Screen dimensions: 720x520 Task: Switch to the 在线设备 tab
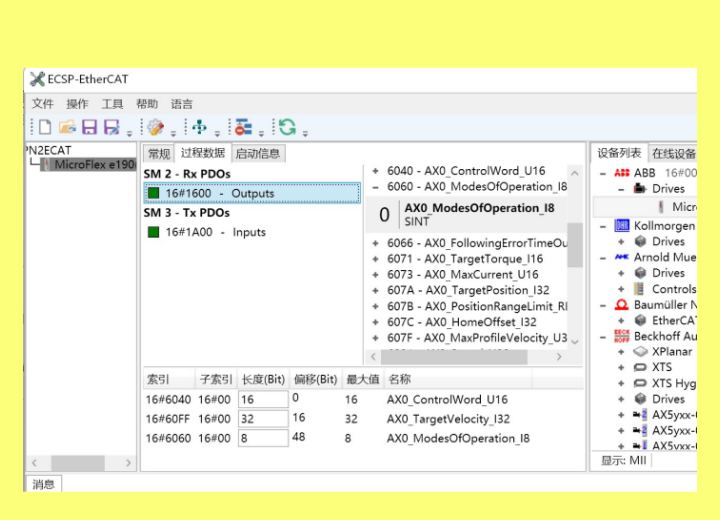[673, 153]
